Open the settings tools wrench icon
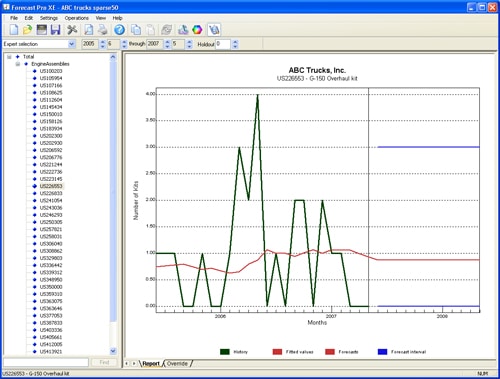500x379 pixels. (x=72, y=30)
